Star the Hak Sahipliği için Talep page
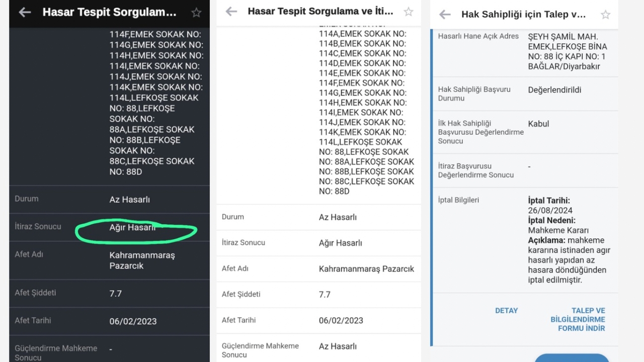This screenshot has width=644, height=362. click(x=605, y=15)
